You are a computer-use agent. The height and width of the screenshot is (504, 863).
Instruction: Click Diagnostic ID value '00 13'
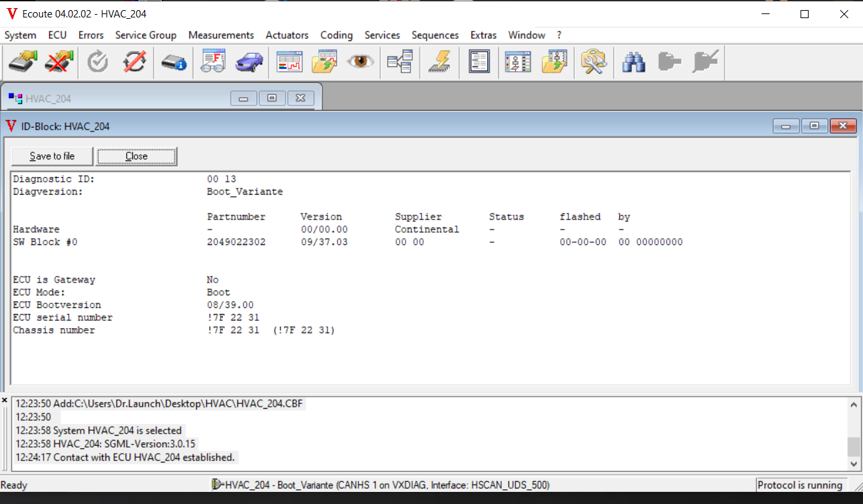point(222,179)
